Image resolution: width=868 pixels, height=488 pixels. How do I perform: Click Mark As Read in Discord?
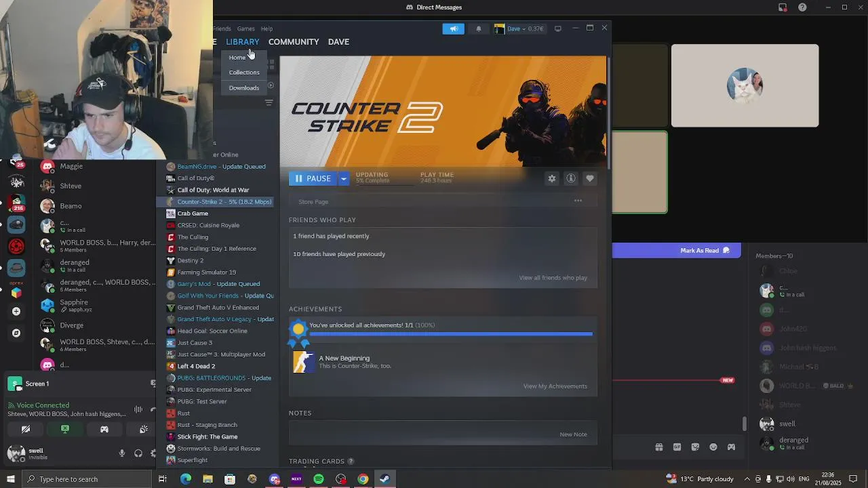pos(705,250)
